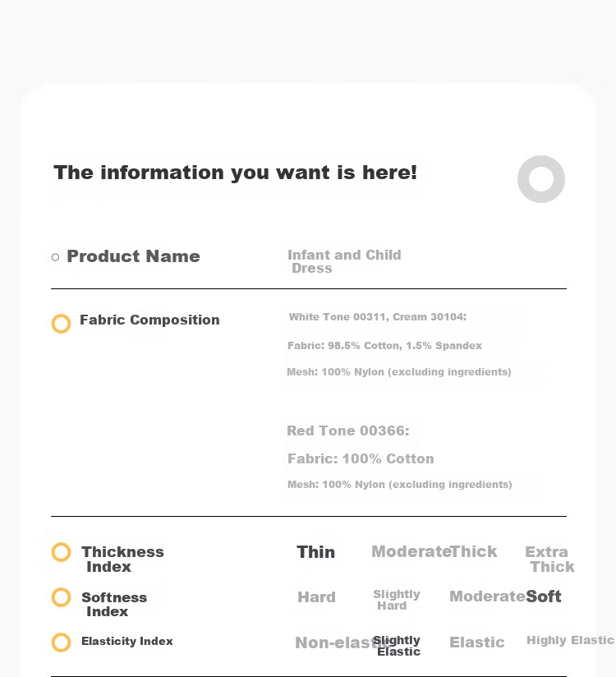Viewport: 616px width, 677px height.
Task: Select Slightly Hard softness option
Action: 396,600
